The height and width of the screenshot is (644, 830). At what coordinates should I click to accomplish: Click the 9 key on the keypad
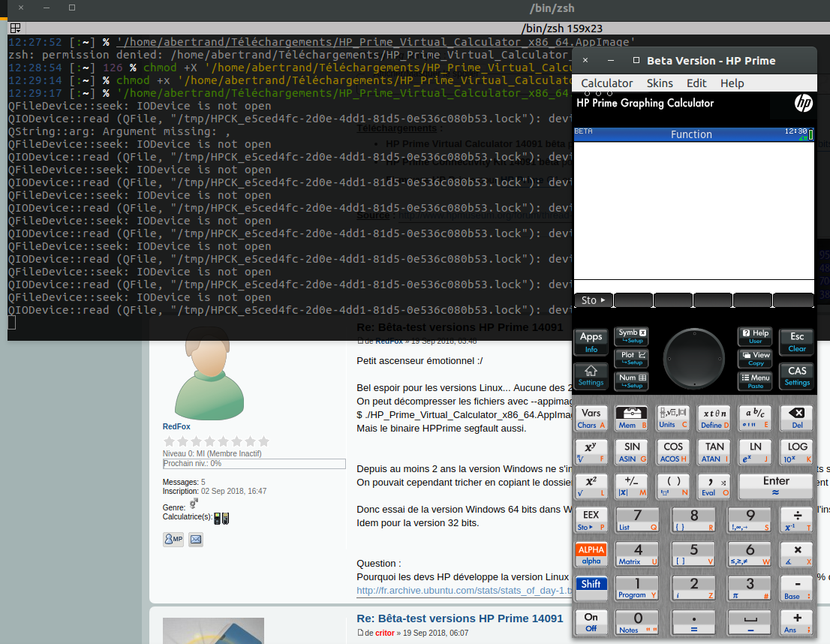click(x=750, y=520)
